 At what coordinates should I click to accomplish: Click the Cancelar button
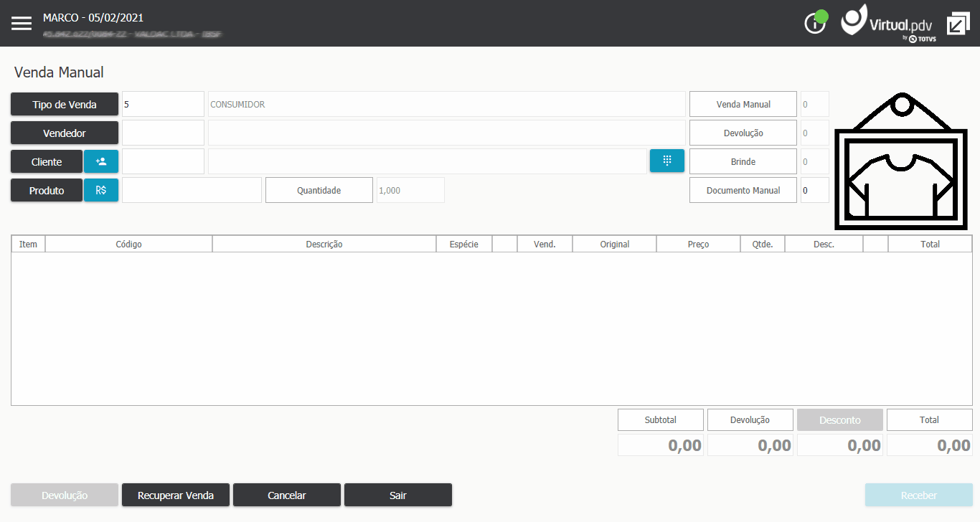[287, 495]
